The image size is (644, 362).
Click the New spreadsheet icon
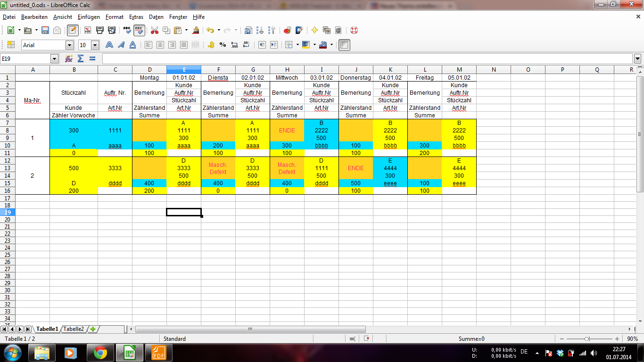10,30
